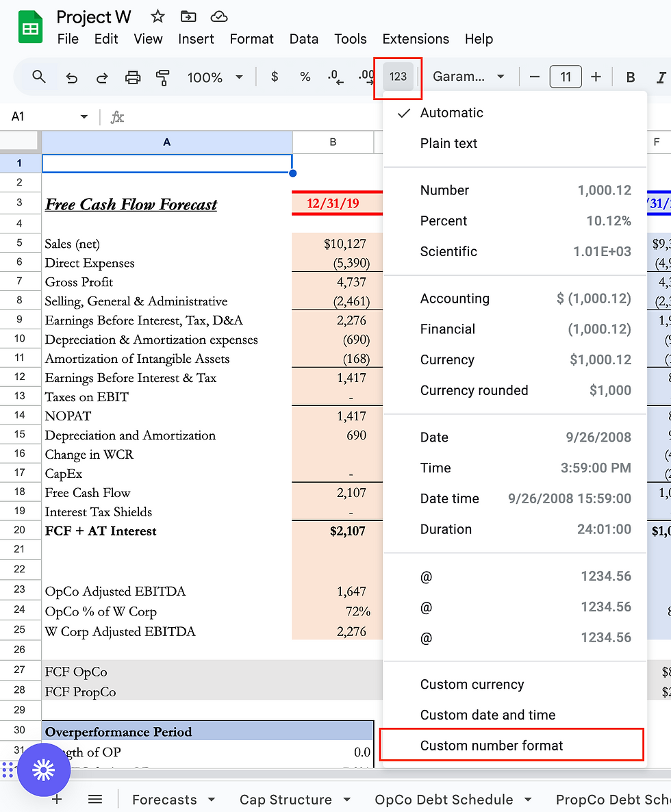Click the redo arrow icon
Screen dimensions: 671x812
pos(102,77)
